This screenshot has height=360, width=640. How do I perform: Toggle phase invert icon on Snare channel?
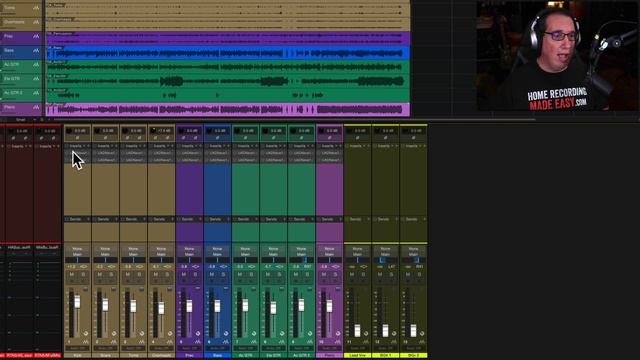(x=105, y=138)
